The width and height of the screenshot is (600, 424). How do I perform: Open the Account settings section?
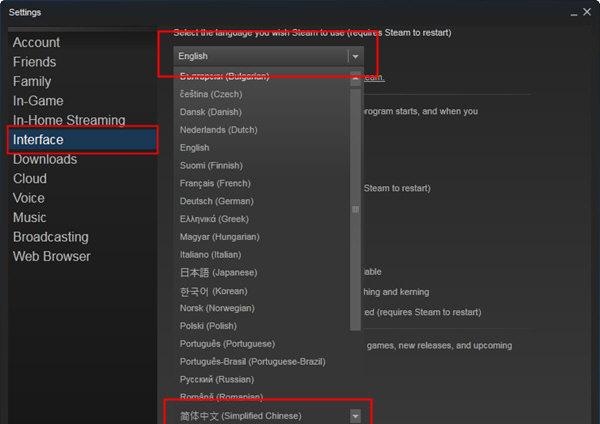tap(36, 42)
